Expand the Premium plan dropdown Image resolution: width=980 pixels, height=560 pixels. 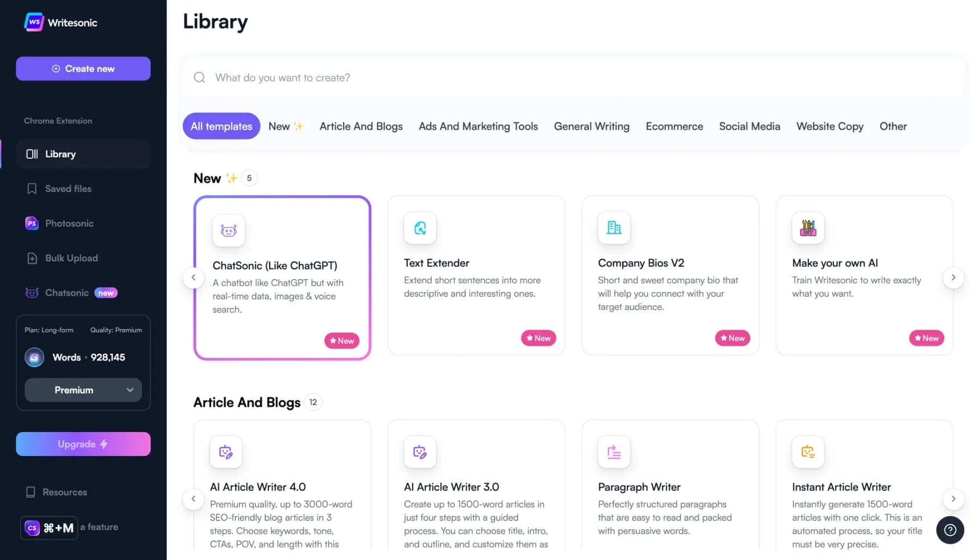pyautogui.click(x=83, y=390)
